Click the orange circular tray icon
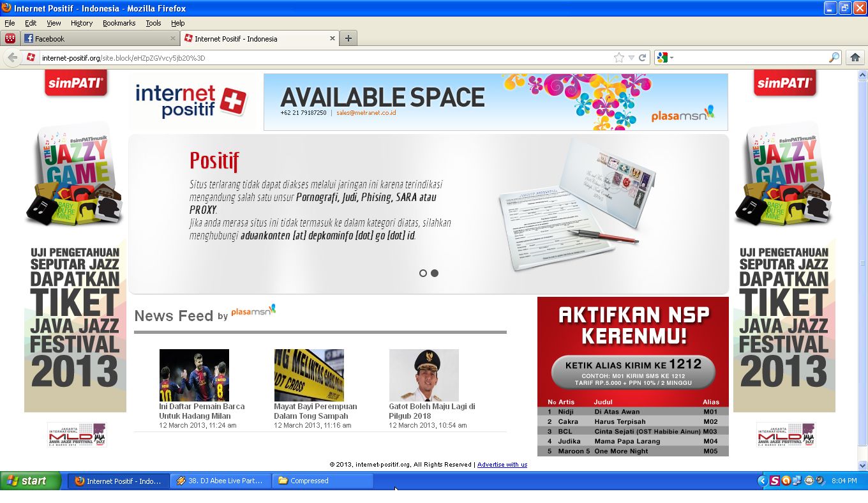This screenshot has width=868, height=503. coord(786,481)
